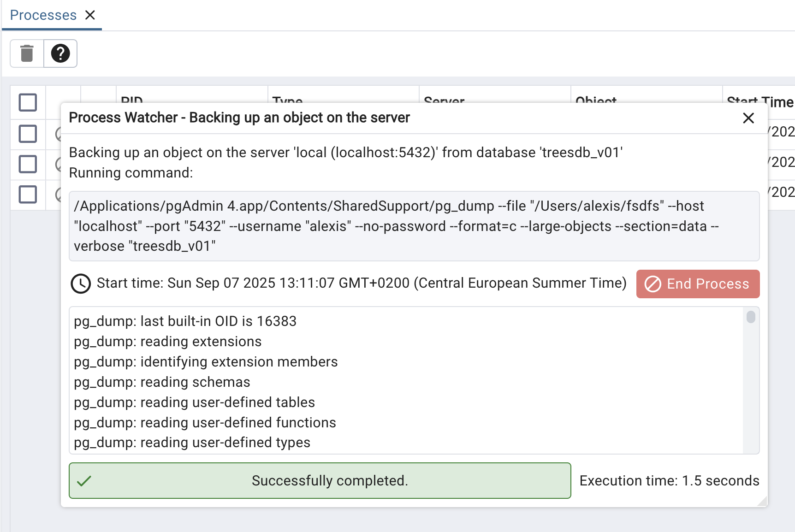The image size is (795, 532).
Task: Switch to the Processes tab
Action: point(43,15)
